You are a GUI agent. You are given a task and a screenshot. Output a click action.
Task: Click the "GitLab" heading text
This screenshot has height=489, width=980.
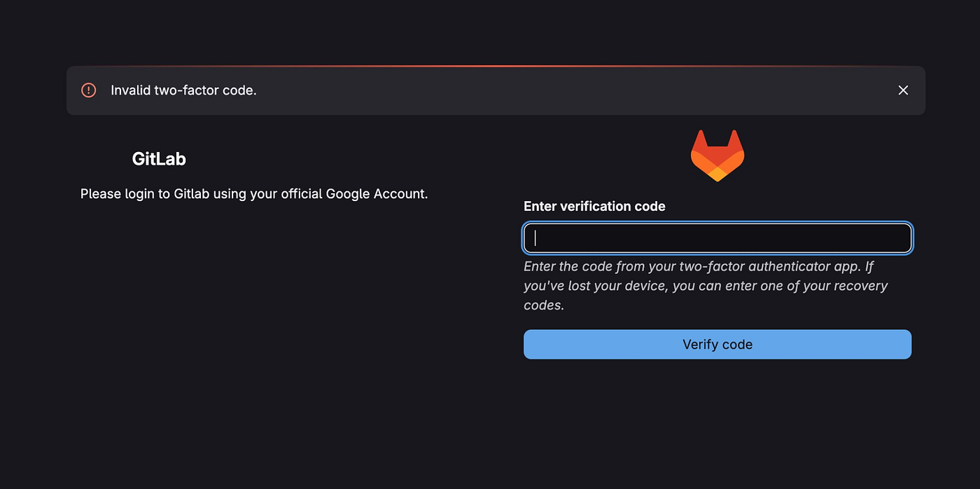point(159,159)
